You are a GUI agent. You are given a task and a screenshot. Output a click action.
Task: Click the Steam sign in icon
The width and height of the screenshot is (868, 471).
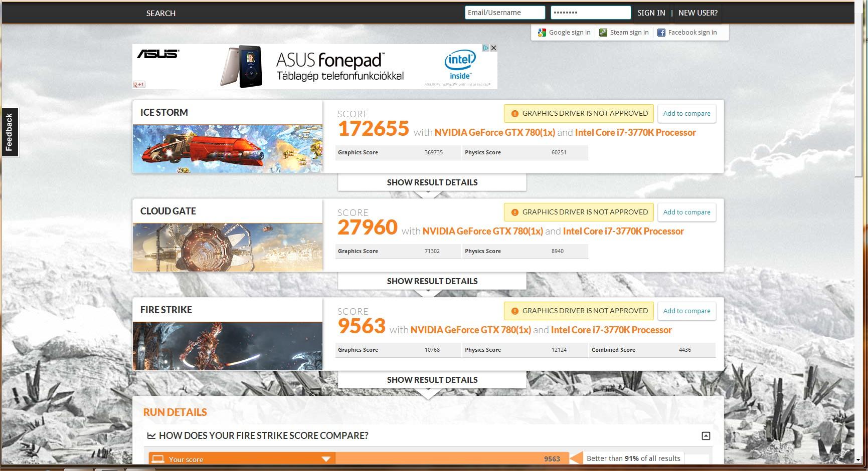(603, 33)
